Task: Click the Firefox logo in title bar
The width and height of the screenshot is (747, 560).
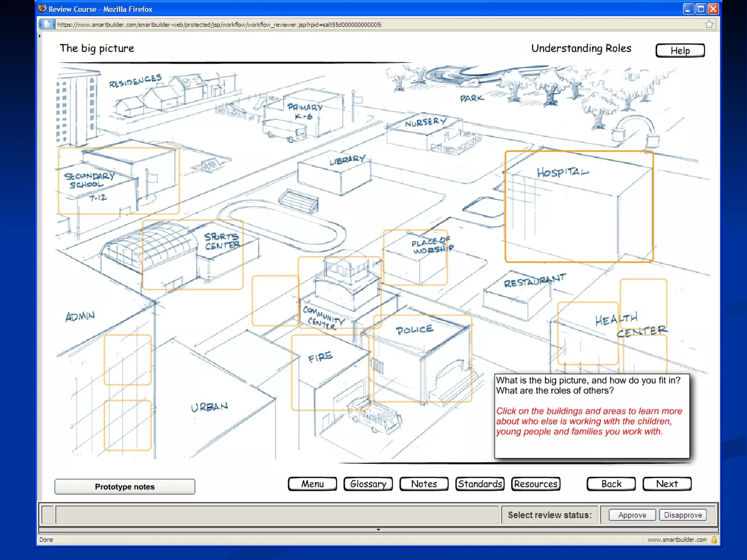Action: pos(42,8)
